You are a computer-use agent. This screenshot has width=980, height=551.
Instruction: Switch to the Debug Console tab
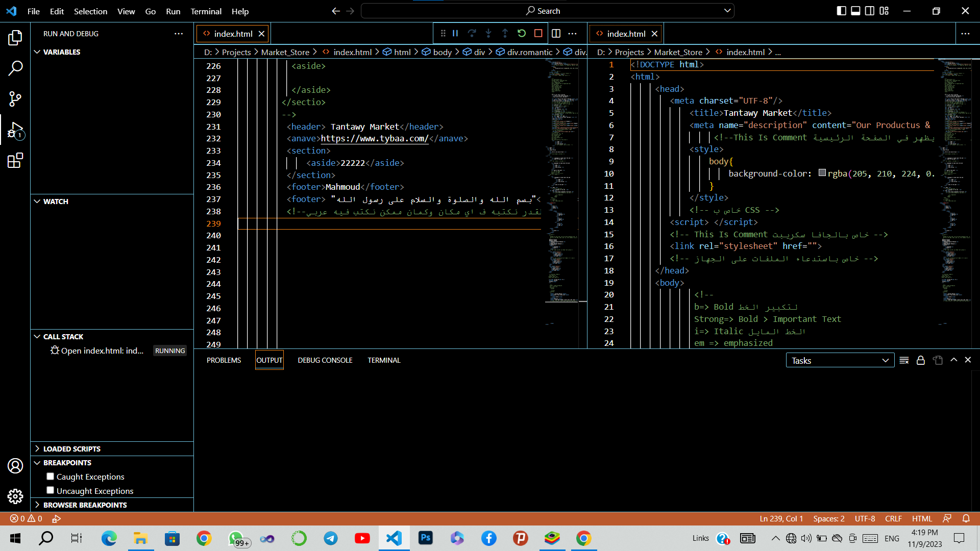point(325,360)
